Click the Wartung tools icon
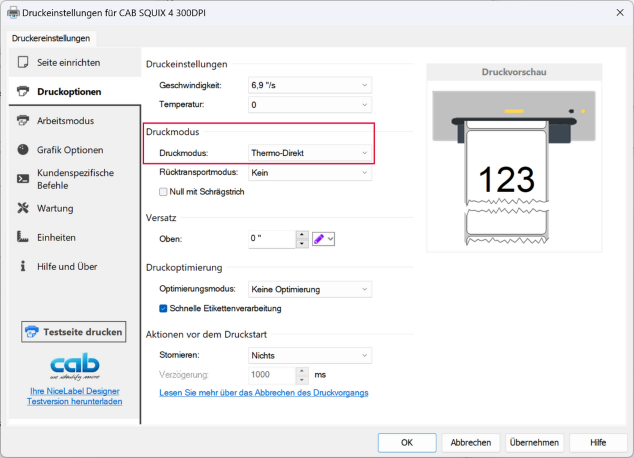This screenshot has width=634, height=458. click(x=23, y=208)
